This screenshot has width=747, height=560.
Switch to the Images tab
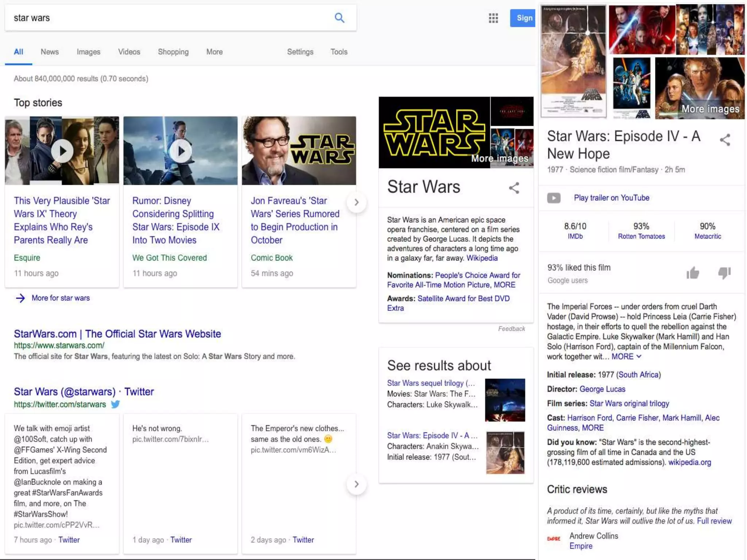click(88, 52)
